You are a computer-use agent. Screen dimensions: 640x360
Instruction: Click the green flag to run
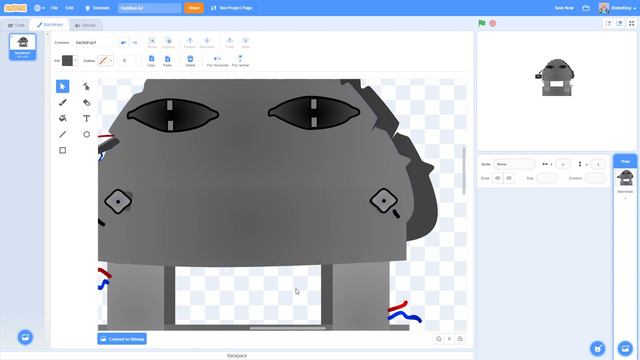(482, 23)
